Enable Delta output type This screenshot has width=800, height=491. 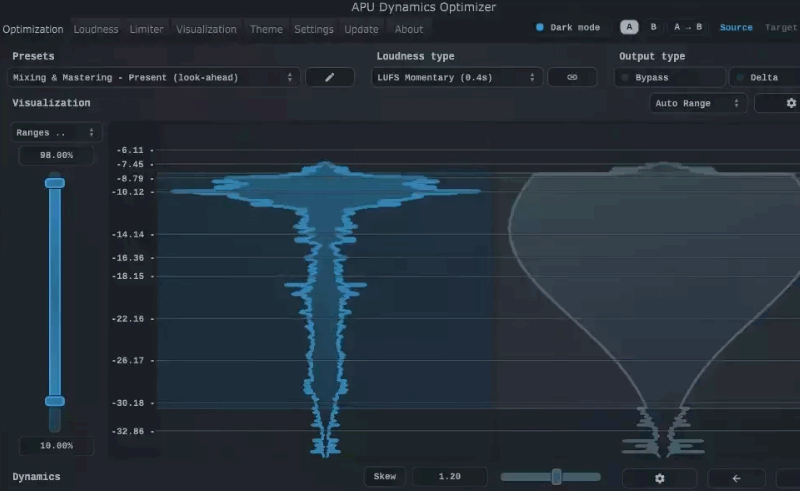point(764,77)
